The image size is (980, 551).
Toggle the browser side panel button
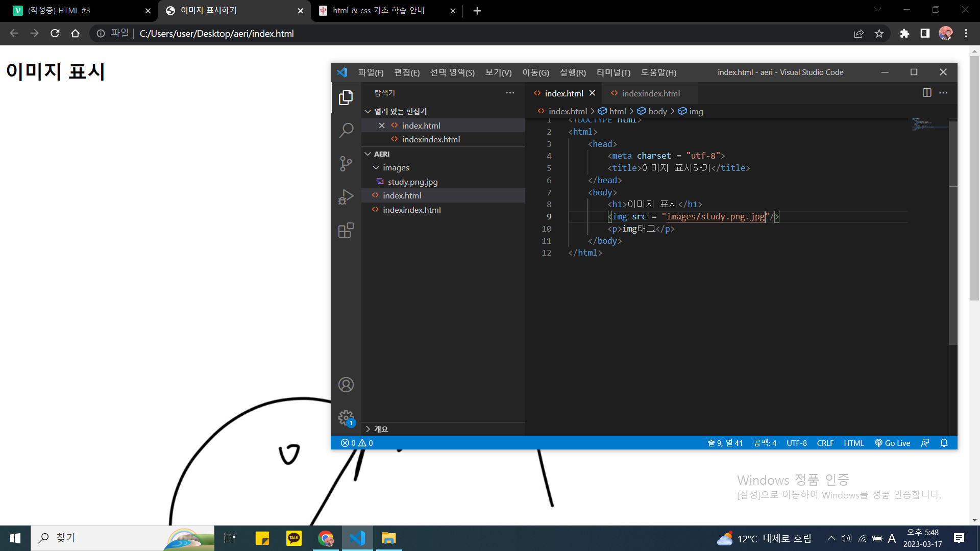click(x=925, y=33)
